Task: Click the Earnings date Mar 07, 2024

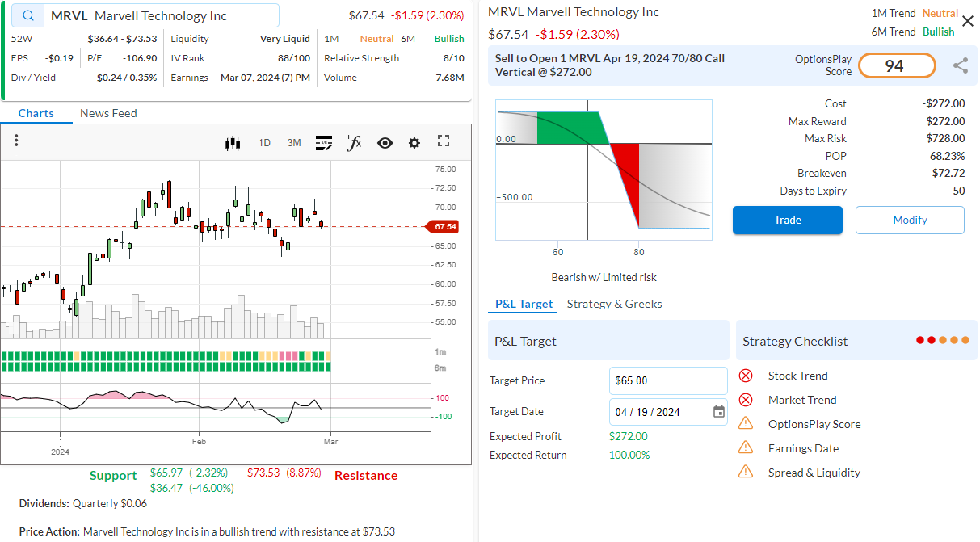Action: [266, 78]
